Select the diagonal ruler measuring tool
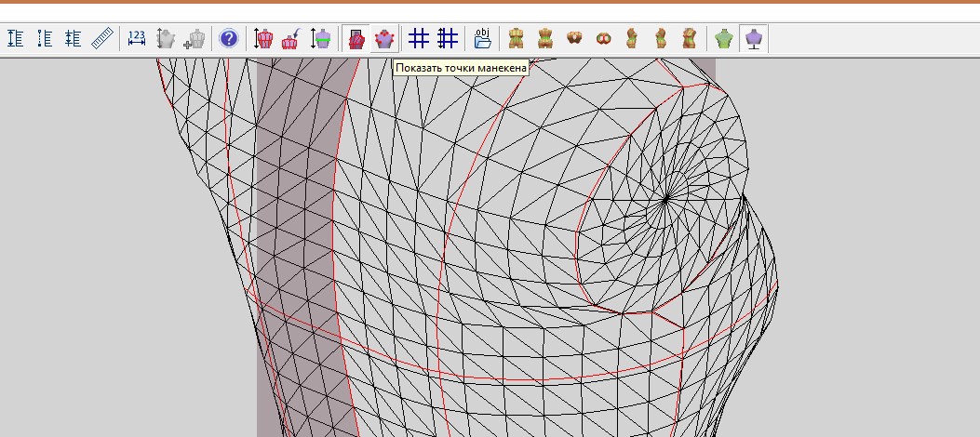 [101, 39]
